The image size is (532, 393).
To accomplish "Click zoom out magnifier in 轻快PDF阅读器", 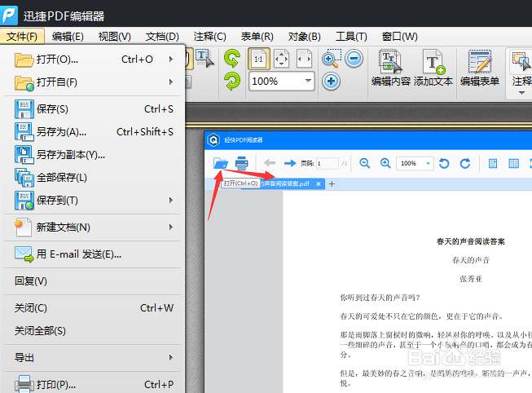I will pos(365,163).
